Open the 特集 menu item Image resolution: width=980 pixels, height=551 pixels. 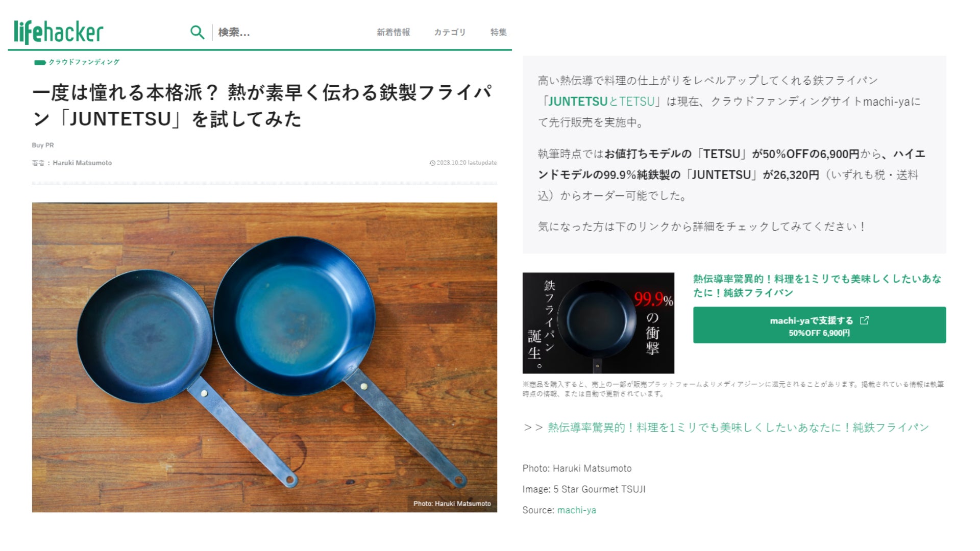pos(498,32)
